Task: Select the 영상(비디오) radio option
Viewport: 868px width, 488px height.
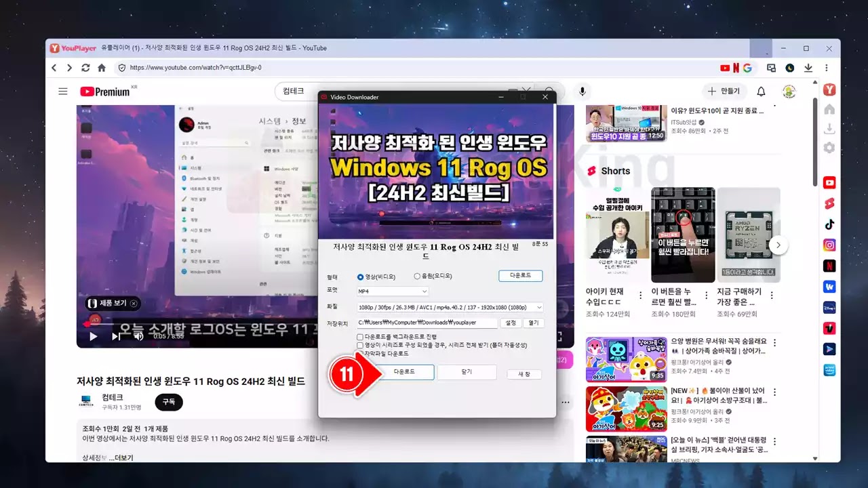Action: tap(376, 277)
